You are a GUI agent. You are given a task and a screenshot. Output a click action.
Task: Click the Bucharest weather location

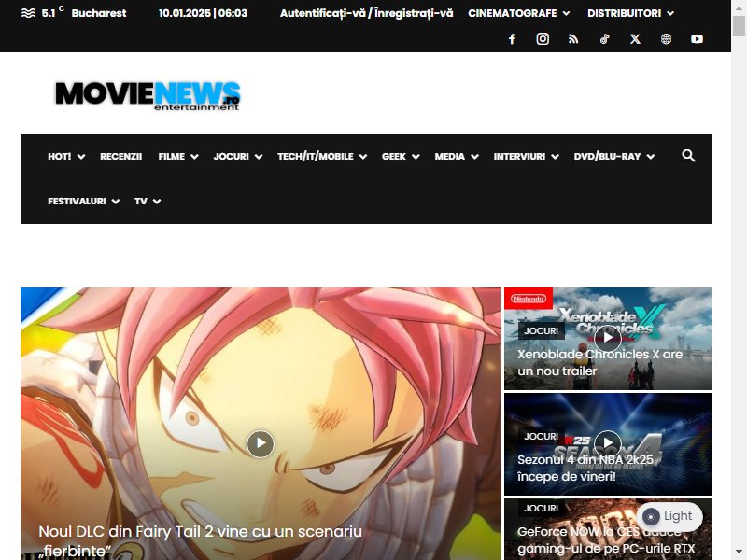(99, 13)
